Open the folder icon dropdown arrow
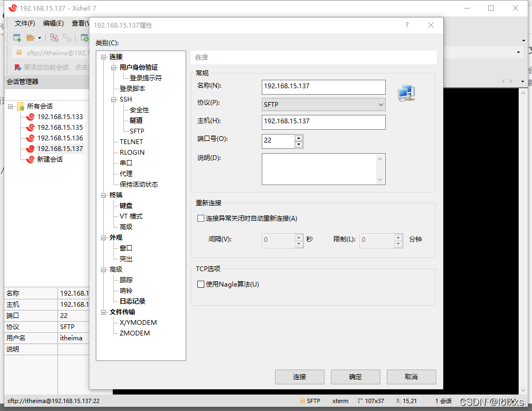 (x=40, y=38)
